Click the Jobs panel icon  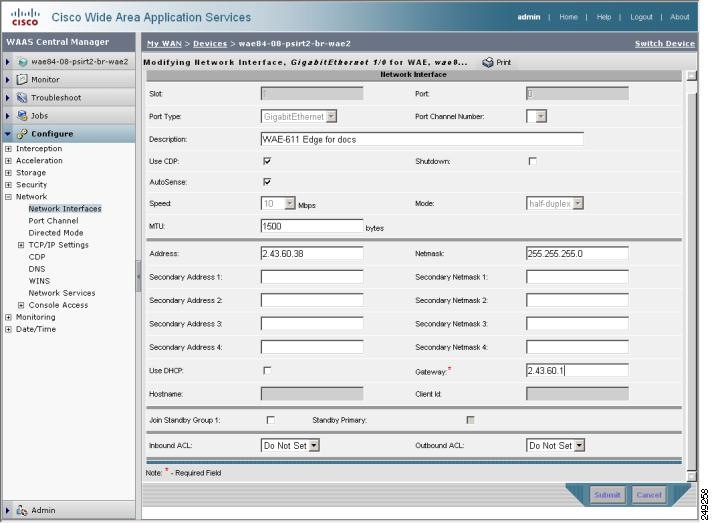(x=22, y=115)
